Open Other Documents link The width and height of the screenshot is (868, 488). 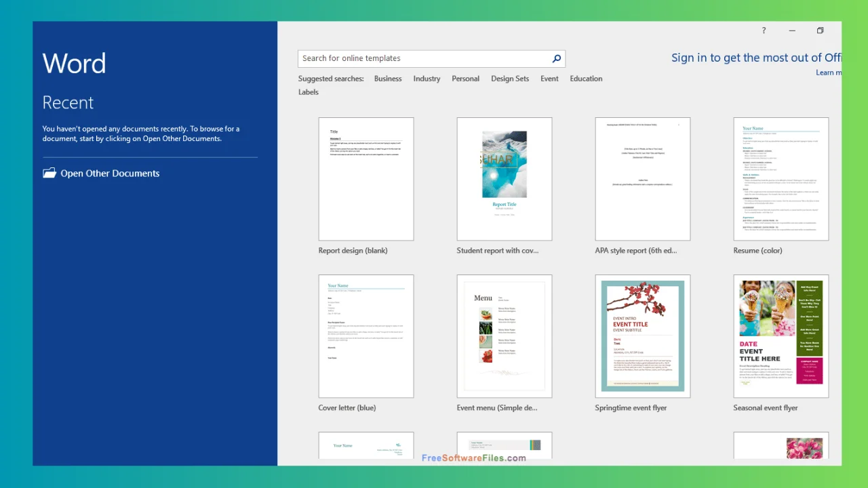(110, 174)
